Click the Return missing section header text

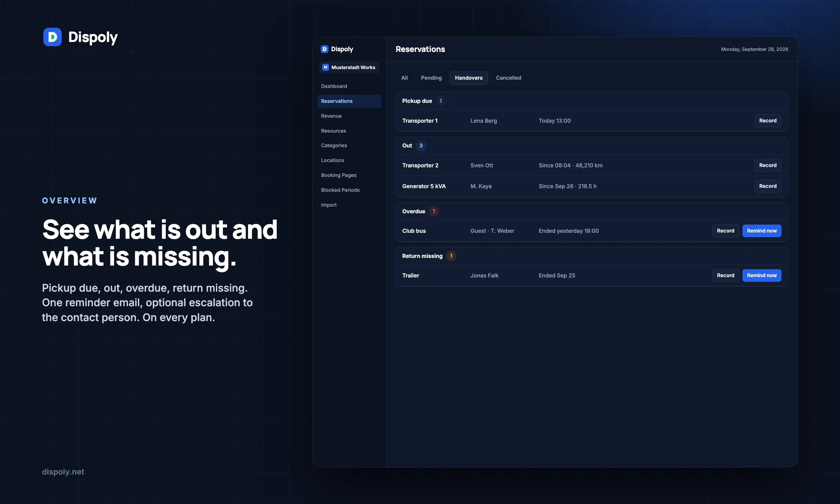coord(422,256)
